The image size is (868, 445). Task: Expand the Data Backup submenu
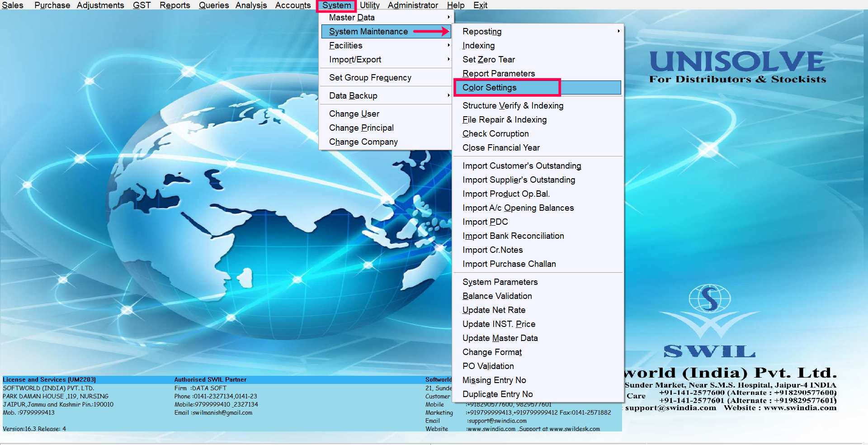point(386,96)
